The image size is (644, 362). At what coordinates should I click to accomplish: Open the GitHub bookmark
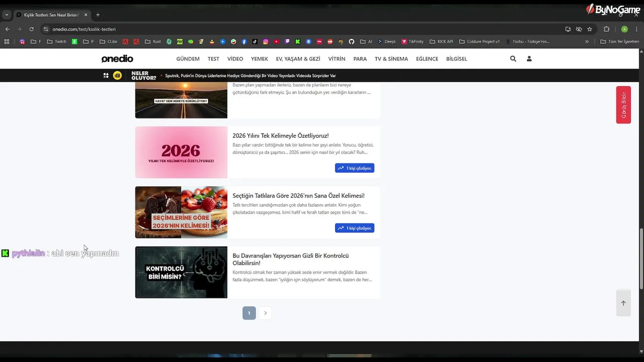point(351,42)
